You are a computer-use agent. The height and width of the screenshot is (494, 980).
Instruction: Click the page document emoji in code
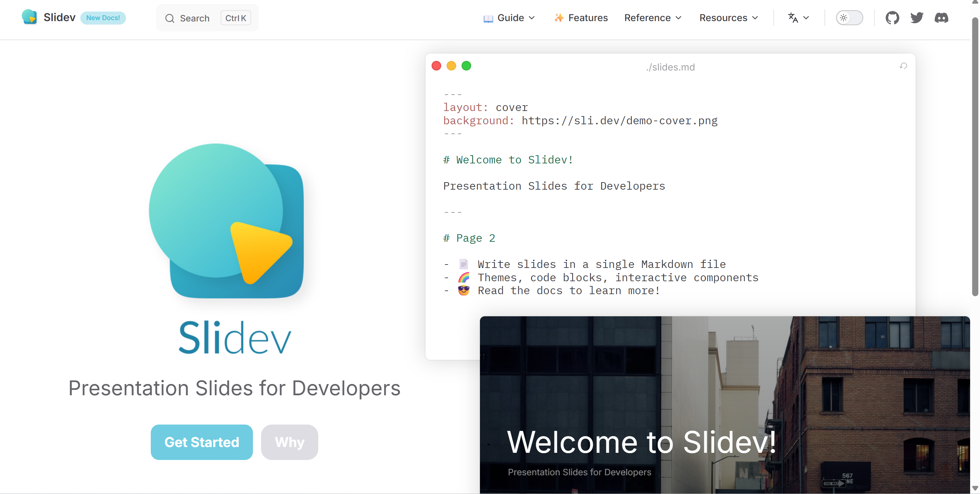coord(463,264)
